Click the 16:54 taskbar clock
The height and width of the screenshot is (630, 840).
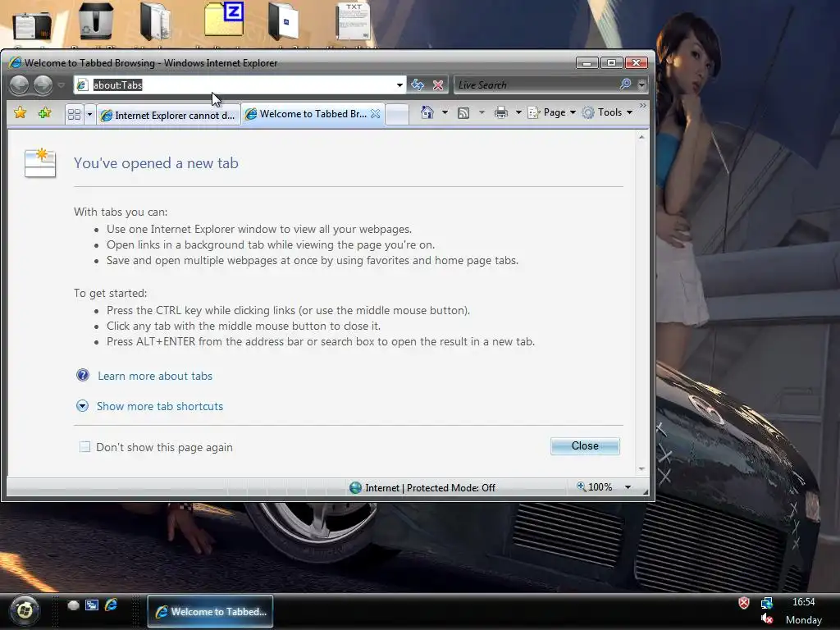click(x=803, y=601)
